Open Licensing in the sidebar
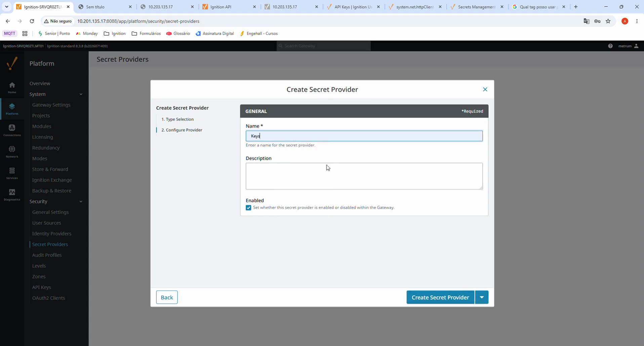Screen dimensions: 644x346 (42, 137)
